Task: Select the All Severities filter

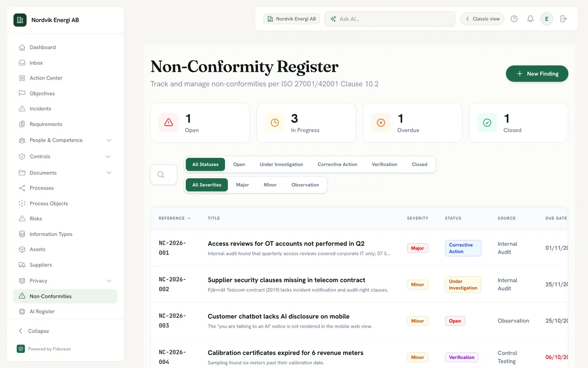Action: pyautogui.click(x=207, y=185)
